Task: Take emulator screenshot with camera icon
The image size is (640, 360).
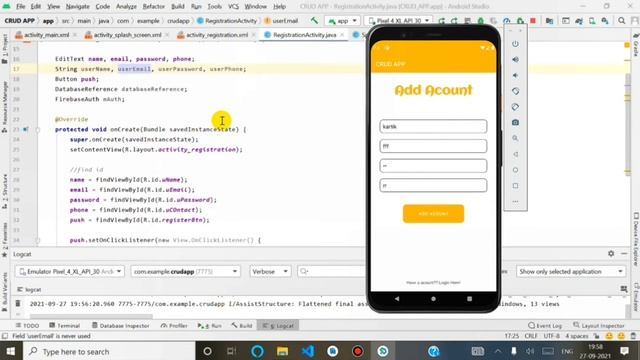Action: click(x=516, y=122)
